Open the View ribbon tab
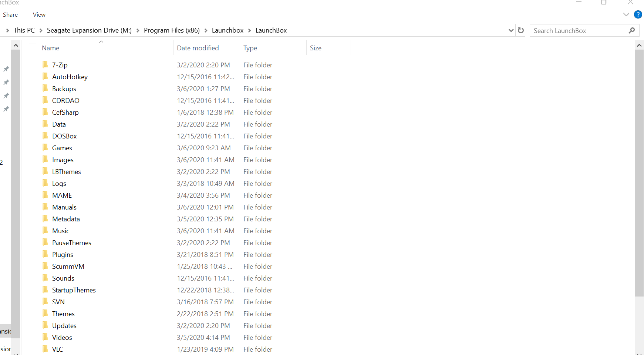 tap(39, 14)
